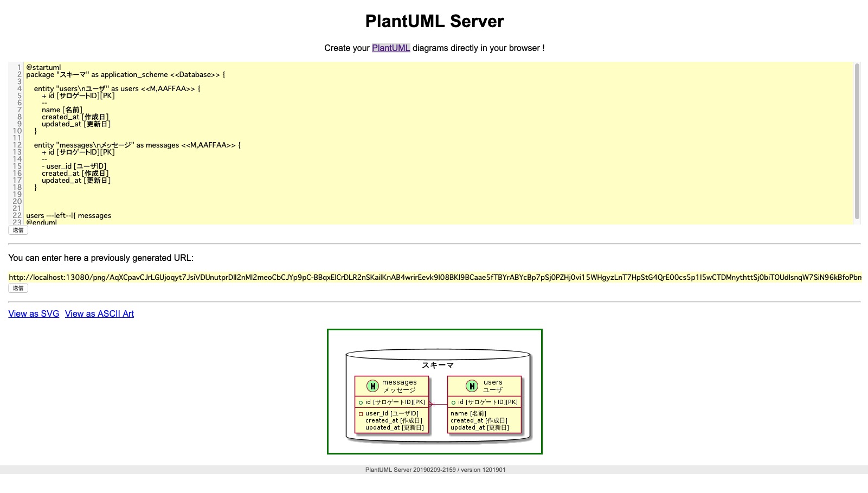The image size is (868, 493).
Task: Click the messages entity header in the diagram
Action: (400, 385)
